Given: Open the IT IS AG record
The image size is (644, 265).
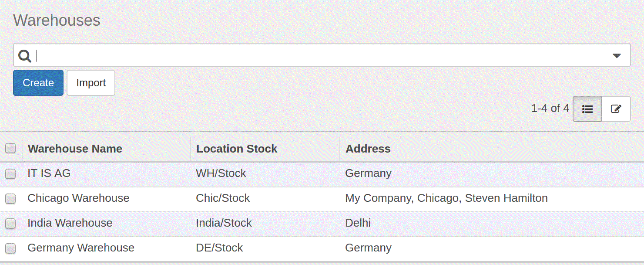Looking at the screenshot, I should [x=49, y=173].
